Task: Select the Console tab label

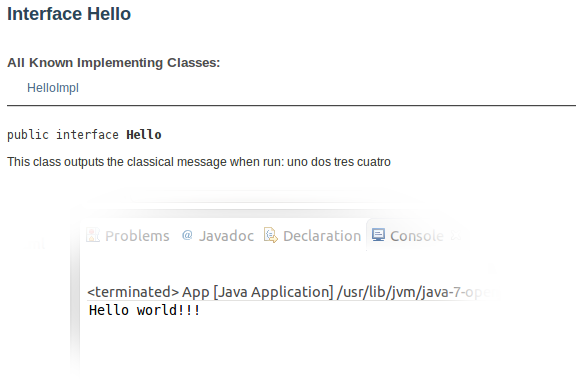Action: point(417,236)
